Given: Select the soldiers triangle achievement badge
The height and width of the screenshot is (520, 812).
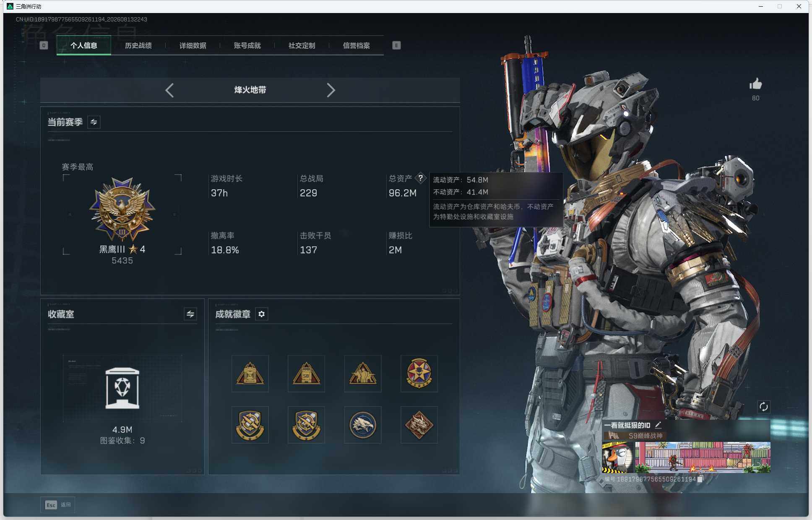Looking at the screenshot, I should pyautogui.click(x=363, y=374).
